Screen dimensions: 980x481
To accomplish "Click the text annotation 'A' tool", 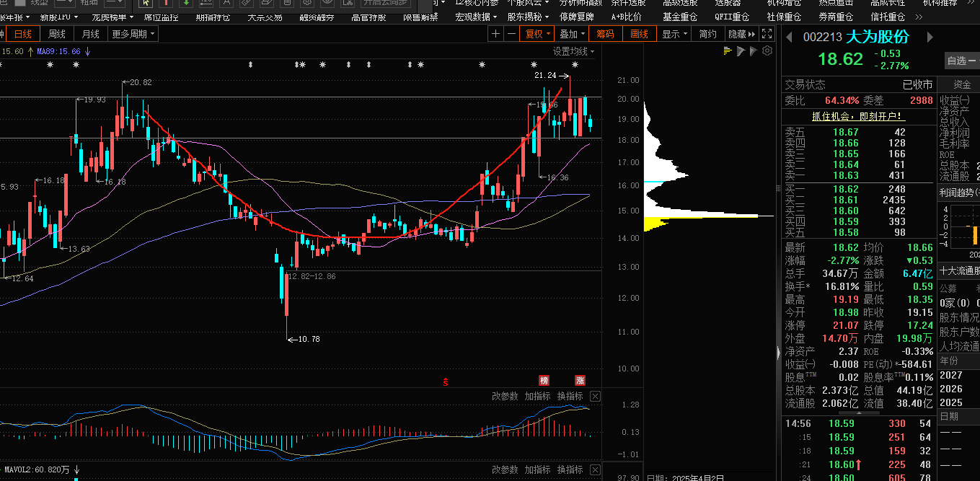I will pyautogui.click(x=227, y=4).
